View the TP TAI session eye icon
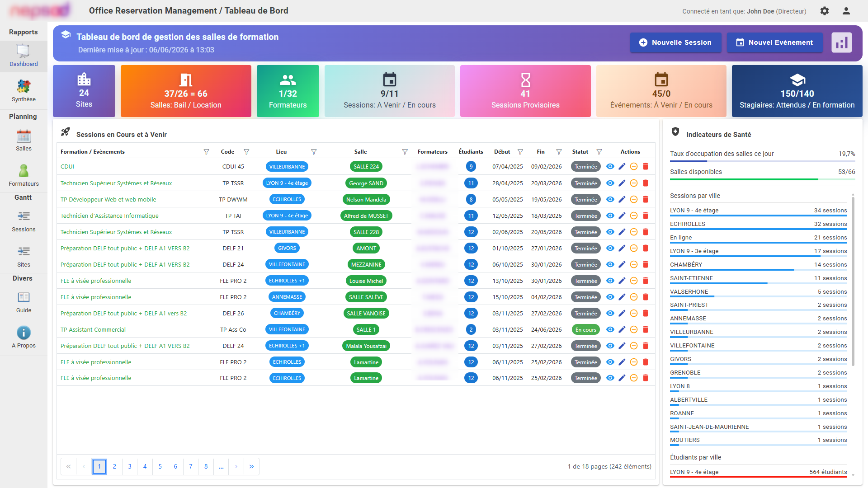868x488 pixels. tap(610, 216)
